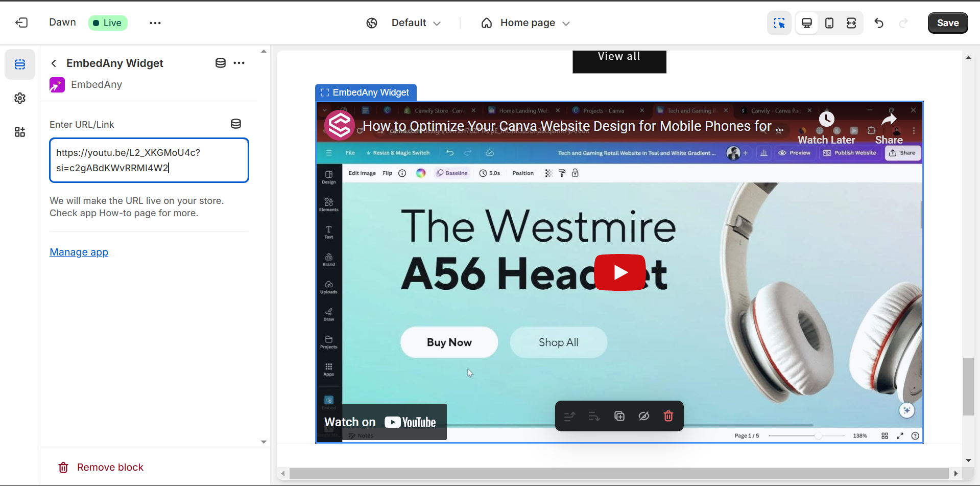
Task: Click the Enter URL/Link text field
Action: coord(149,160)
